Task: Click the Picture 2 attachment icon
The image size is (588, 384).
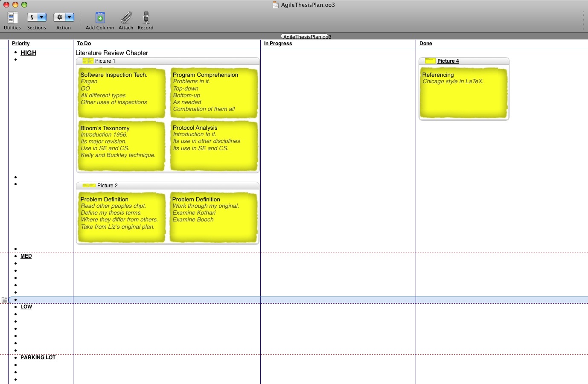Action: (x=89, y=186)
